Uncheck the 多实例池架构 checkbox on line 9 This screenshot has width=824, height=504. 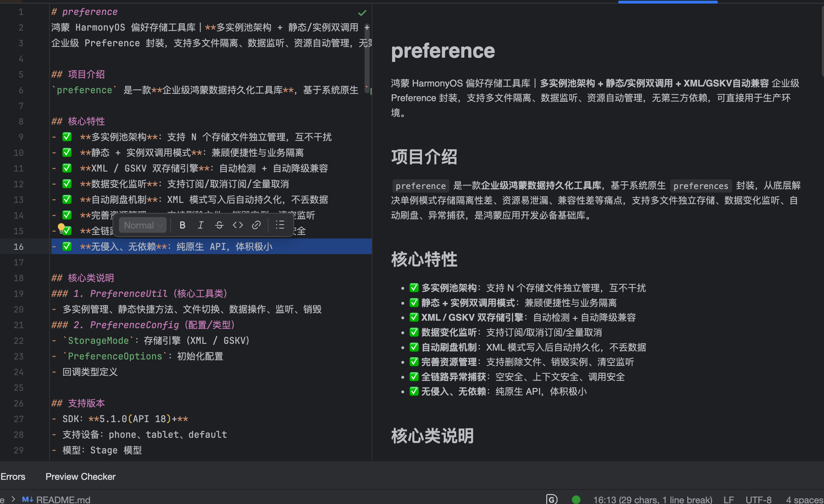pyautogui.click(x=67, y=137)
